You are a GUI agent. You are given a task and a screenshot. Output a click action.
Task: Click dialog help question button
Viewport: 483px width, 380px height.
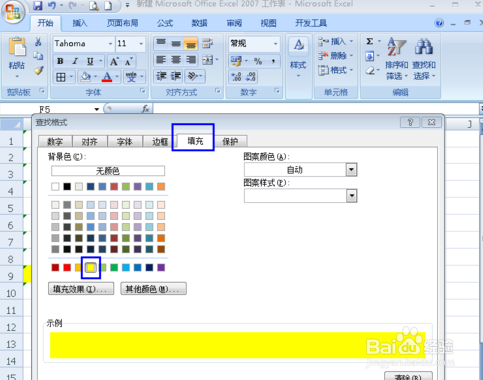tap(410, 122)
